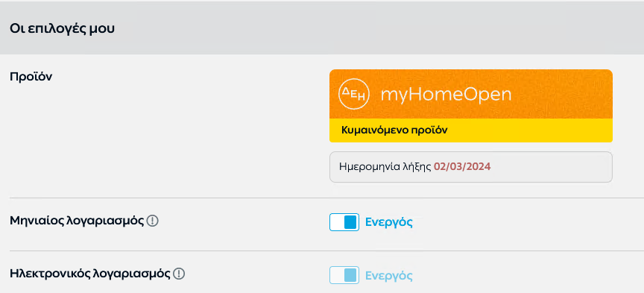Click faded Ενεργός label next to electronic toggle
644x293 pixels.
(389, 275)
